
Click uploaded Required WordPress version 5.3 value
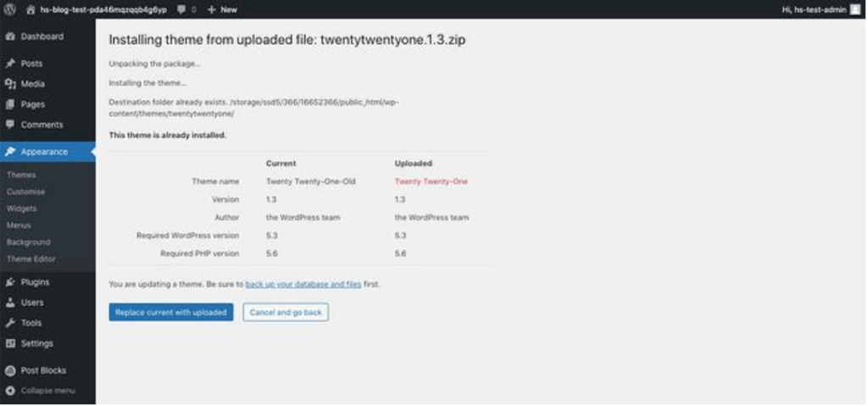point(400,236)
